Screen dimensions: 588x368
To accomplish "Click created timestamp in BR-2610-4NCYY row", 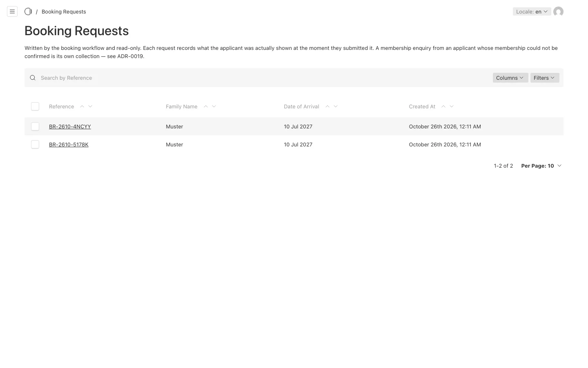I will tap(445, 126).
